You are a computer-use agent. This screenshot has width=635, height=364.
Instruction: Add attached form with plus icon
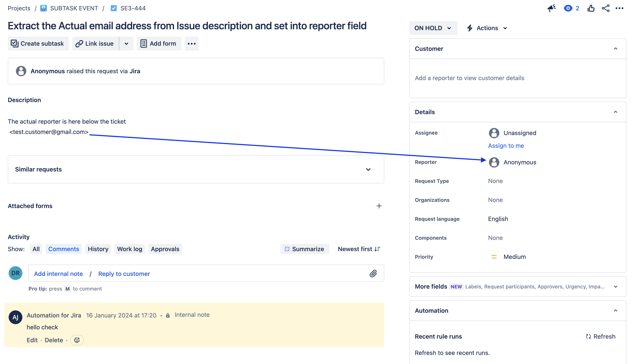coord(379,206)
